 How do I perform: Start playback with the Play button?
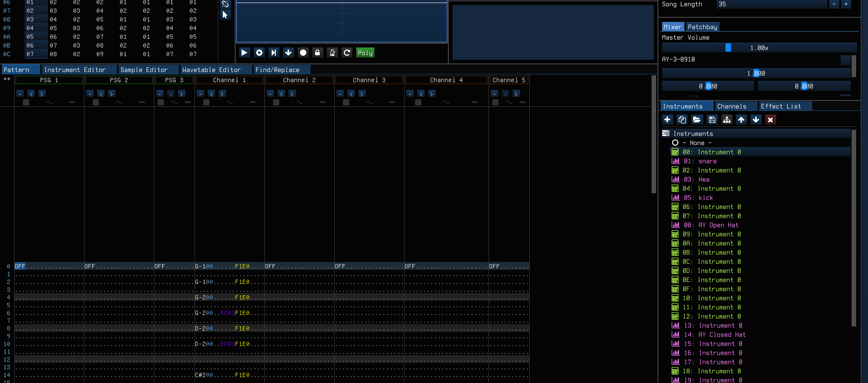pos(244,52)
